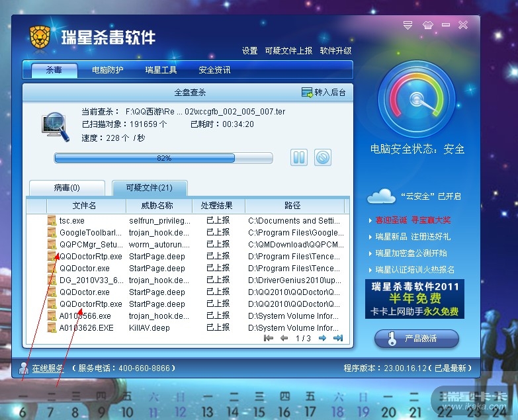Switch to 瑞星工具 tab
518x420 pixels.
161,70
